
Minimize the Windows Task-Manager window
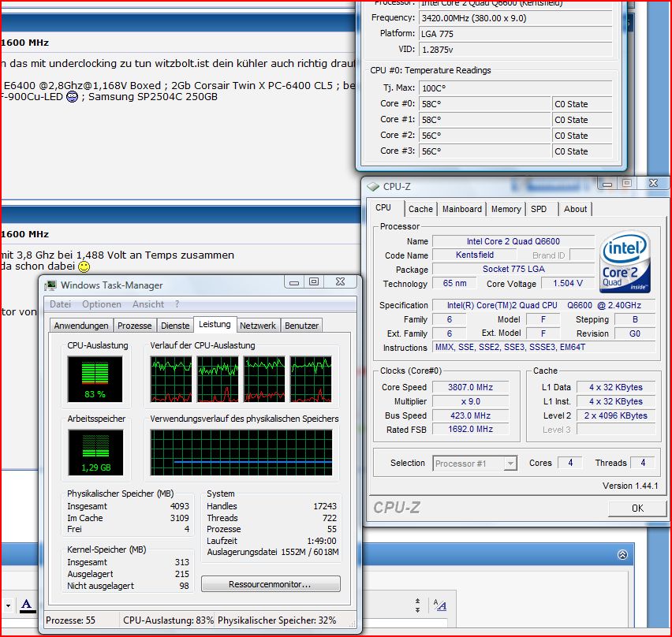(294, 282)
